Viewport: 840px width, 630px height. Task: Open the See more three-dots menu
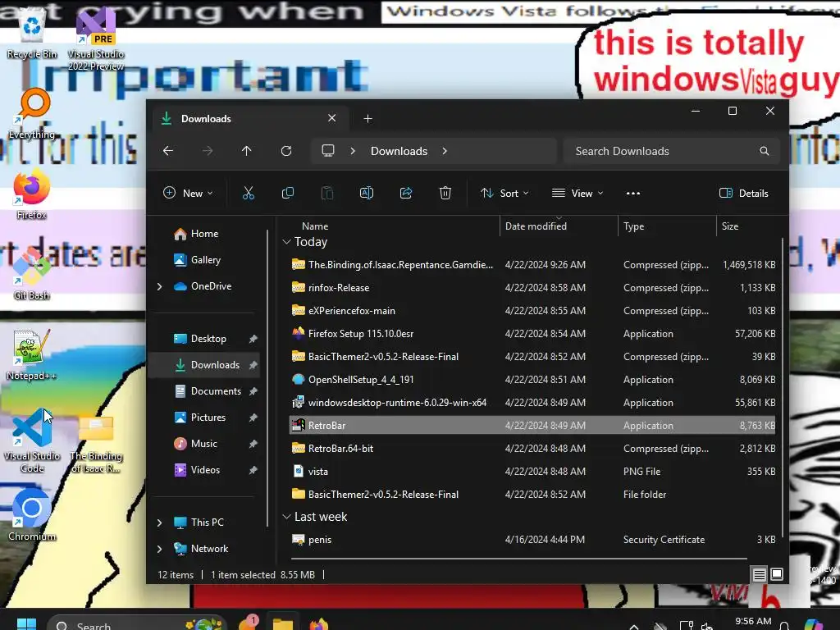point(633,194)
